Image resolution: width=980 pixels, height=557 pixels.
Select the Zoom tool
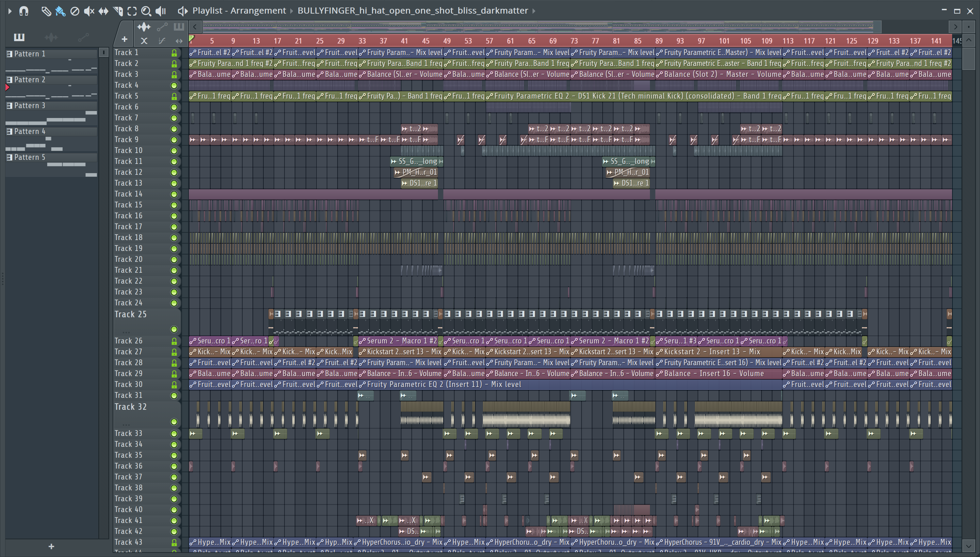146,11
